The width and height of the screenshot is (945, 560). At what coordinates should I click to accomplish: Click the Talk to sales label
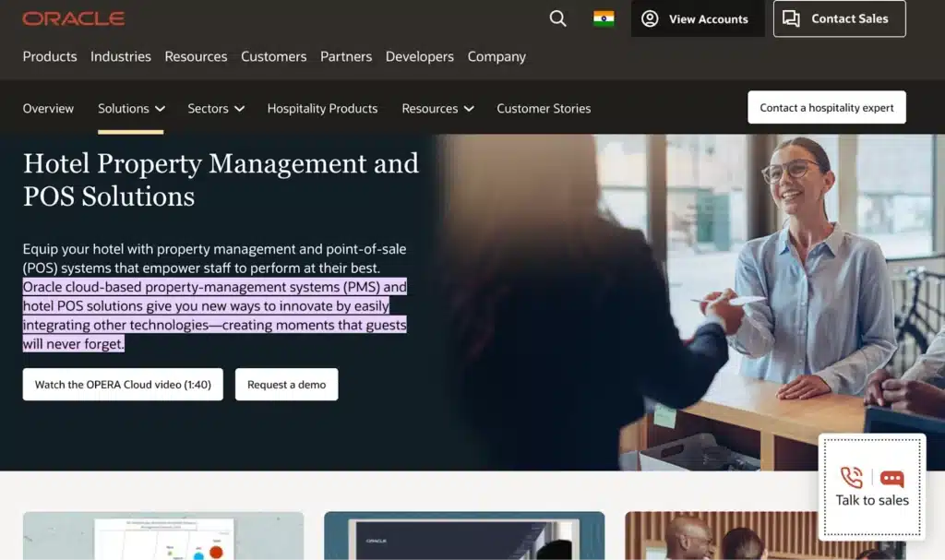click(x=871, y=500)
